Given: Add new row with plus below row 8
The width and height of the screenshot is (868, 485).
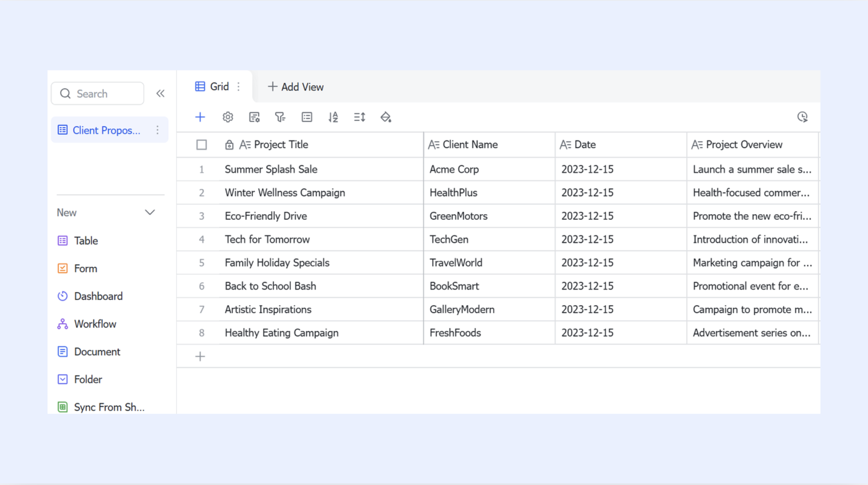Looking at the screenshot, I should click(x=200, y=357).
